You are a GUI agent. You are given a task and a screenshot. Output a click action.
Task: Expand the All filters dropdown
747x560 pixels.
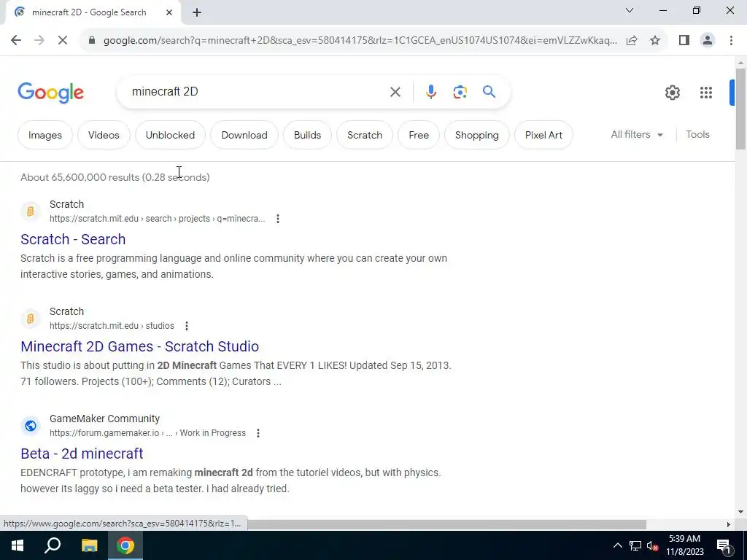point(637,135)
